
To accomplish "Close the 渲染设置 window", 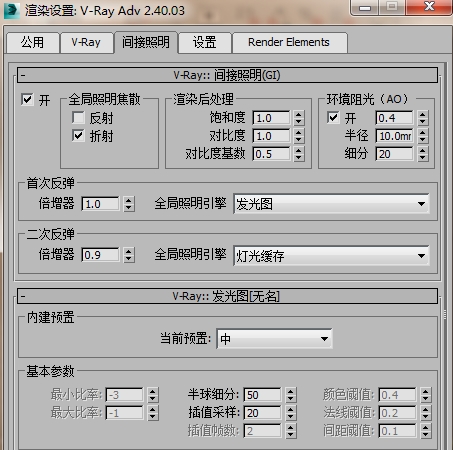I will [429, 7].
